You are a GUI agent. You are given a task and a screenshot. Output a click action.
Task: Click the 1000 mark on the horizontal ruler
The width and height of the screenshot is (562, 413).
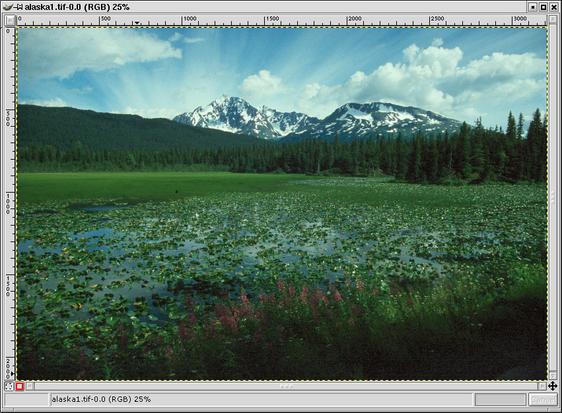pos(189,19)
